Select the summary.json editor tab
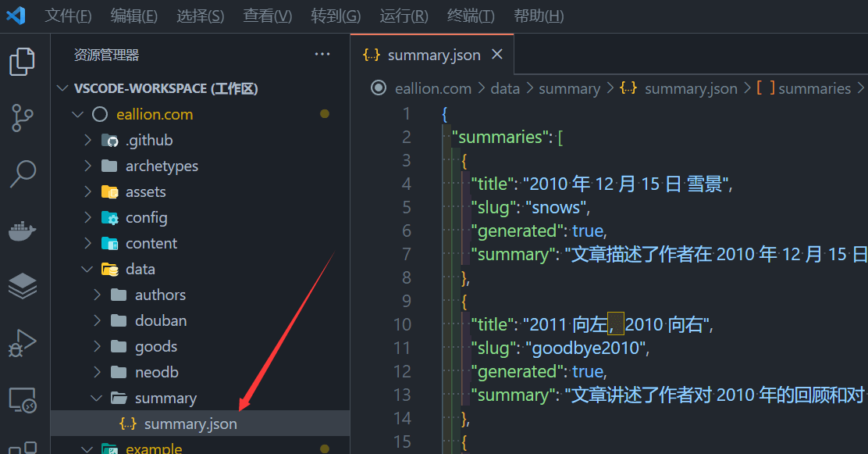Screen dimensions: 868x454 coord(433,55)
